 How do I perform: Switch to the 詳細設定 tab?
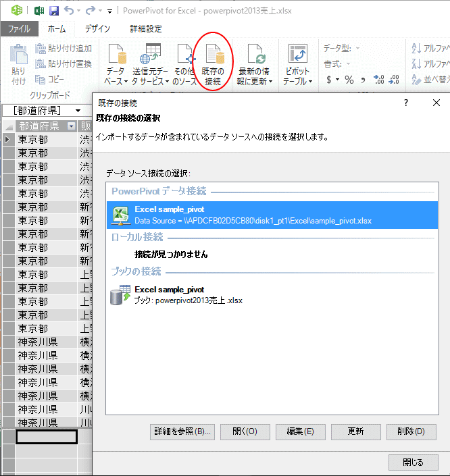click(x=146, y=29)
